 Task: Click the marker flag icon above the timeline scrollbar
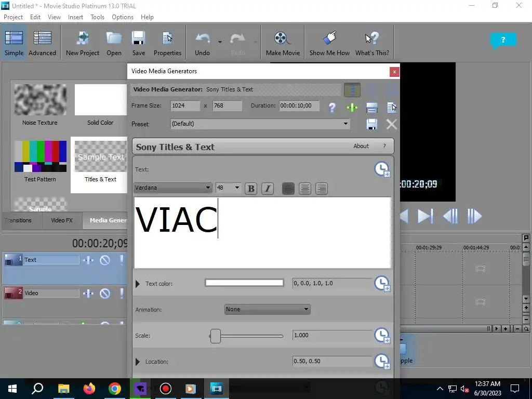(x=526, y=238)
